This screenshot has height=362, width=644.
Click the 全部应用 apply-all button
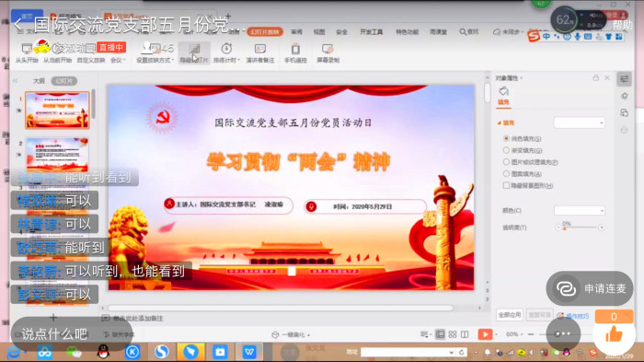tap(510, 315)
